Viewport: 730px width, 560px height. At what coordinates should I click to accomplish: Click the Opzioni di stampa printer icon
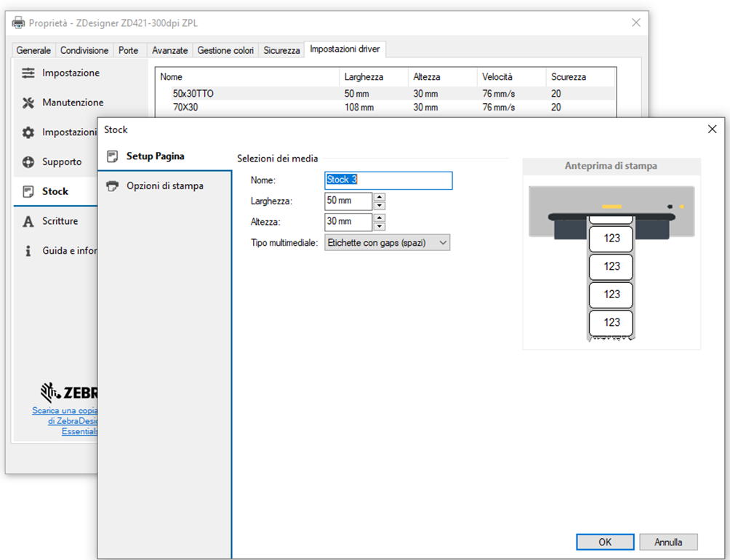[x=112, y=186]
